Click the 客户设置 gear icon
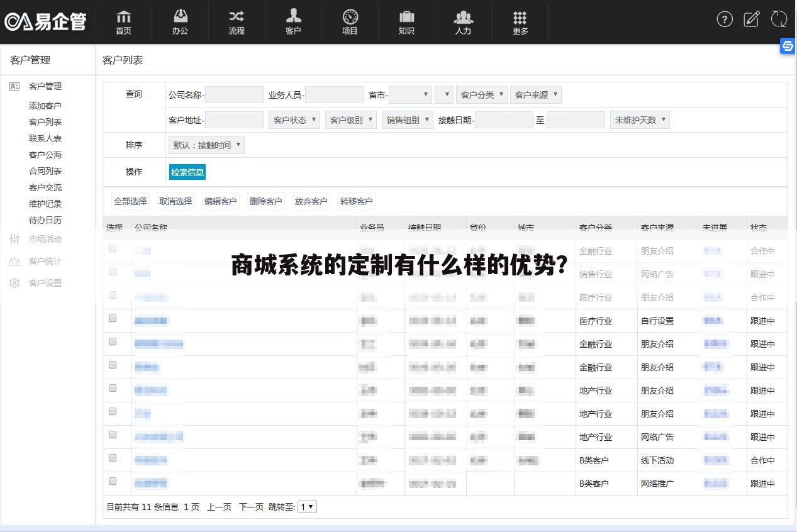 coord(14,283)
